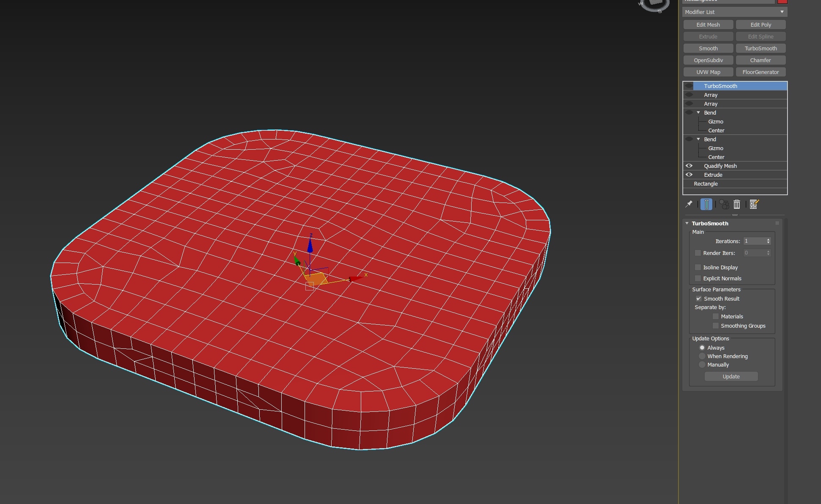The image size is (821, 504).
Task: Add an Edit Poly modifier
Action: 761,25
